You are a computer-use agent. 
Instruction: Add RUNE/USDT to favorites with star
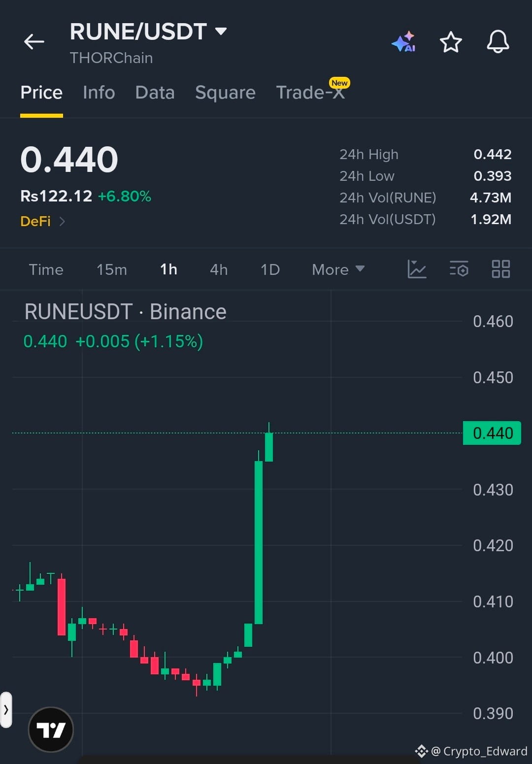(451, 42)
